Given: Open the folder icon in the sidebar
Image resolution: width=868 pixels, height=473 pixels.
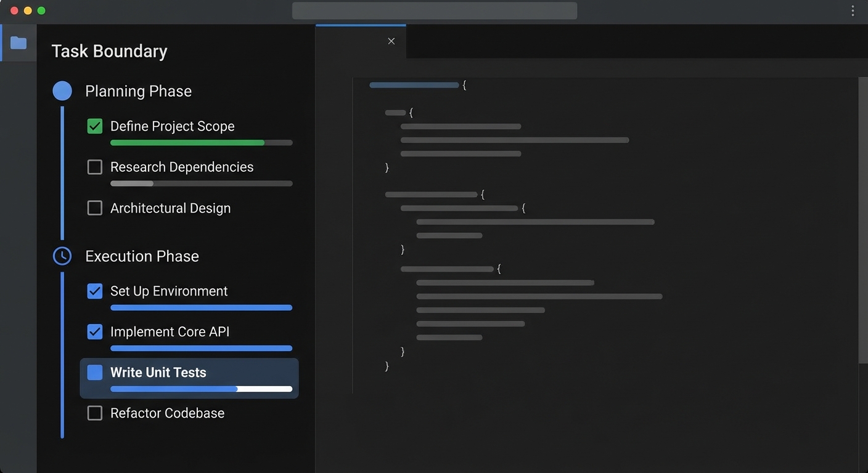Looking at the screenshot, I should coord(18,42).
